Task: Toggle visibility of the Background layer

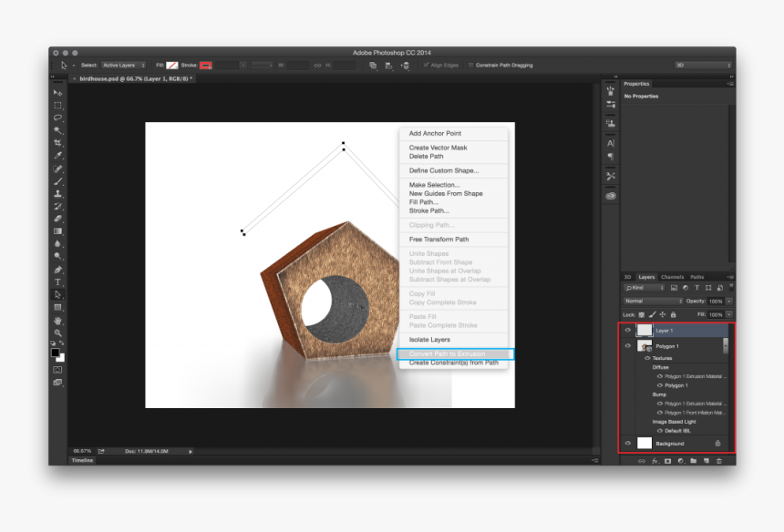Action: tap(627, 443)
